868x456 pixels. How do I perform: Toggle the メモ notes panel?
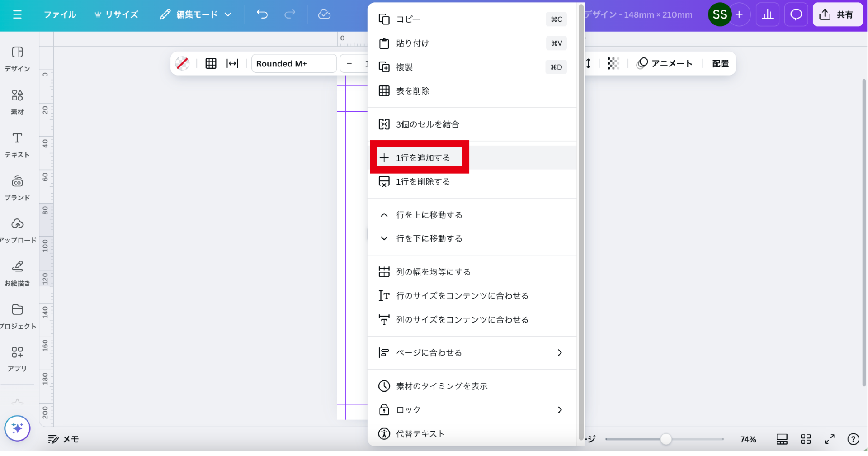coord(63,439)
